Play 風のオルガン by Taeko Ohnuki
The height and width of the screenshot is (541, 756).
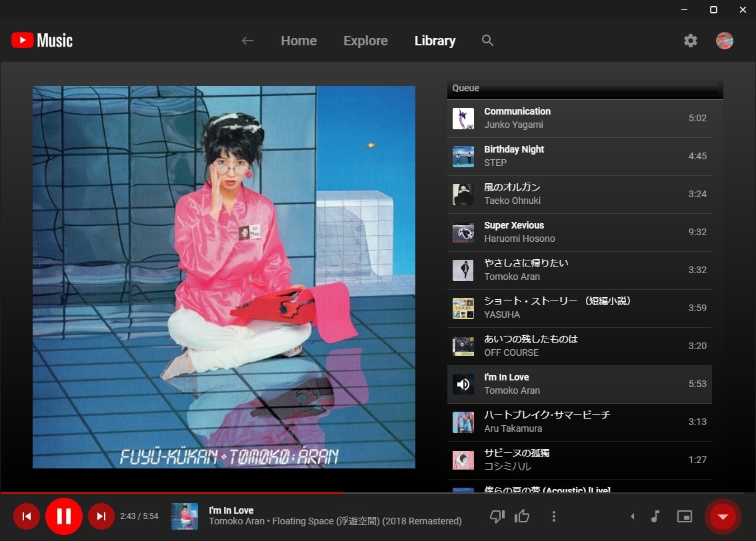pos(579,194)
